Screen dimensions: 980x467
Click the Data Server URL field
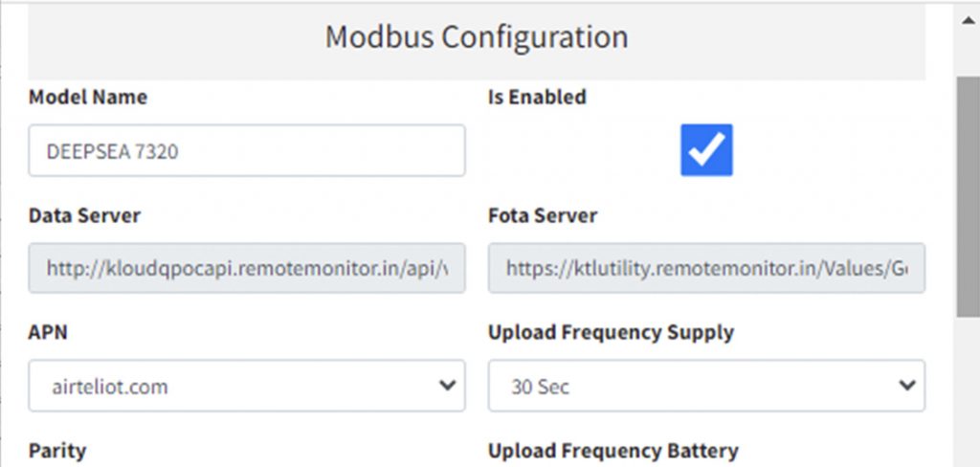tap(247, 268)
